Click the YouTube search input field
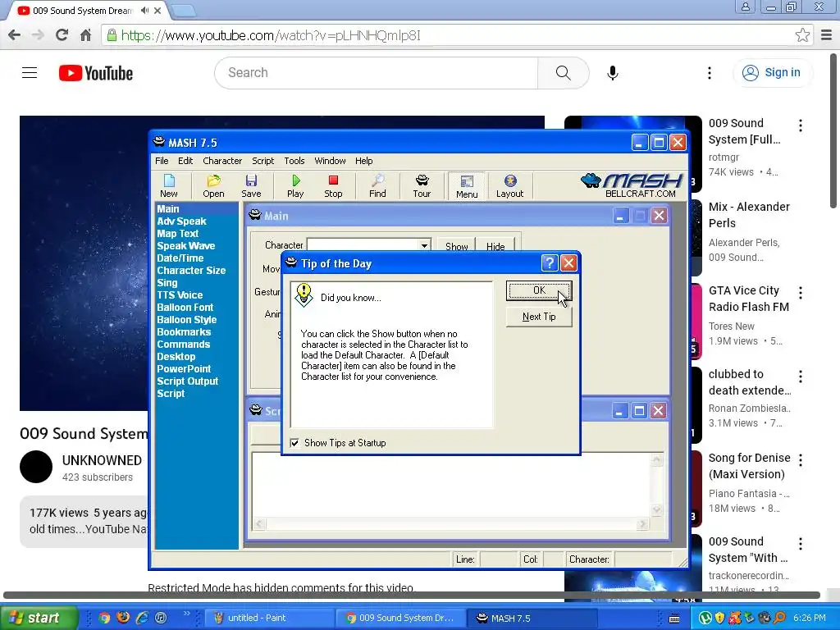The image size is (840, 630). (x=376, y=73)
